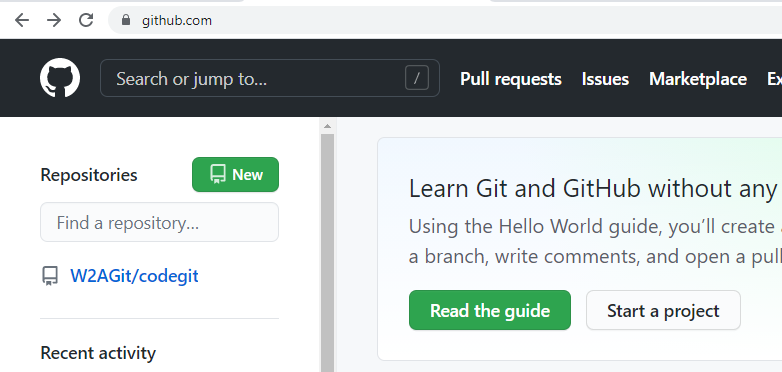Viewport: 782px width, 372px height.
Task: Click the sidebar scrollbar up arrow
Action: (x=327, y=126)
